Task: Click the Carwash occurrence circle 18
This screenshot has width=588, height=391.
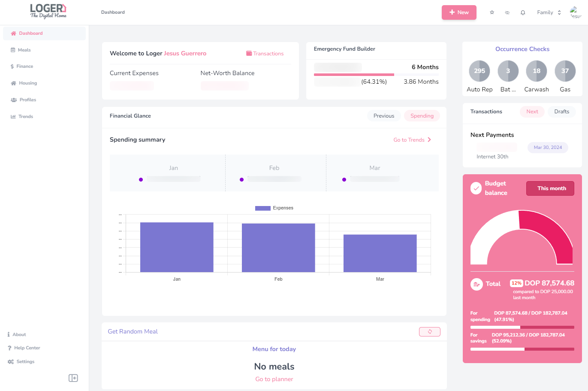Action: coord(537,71)
